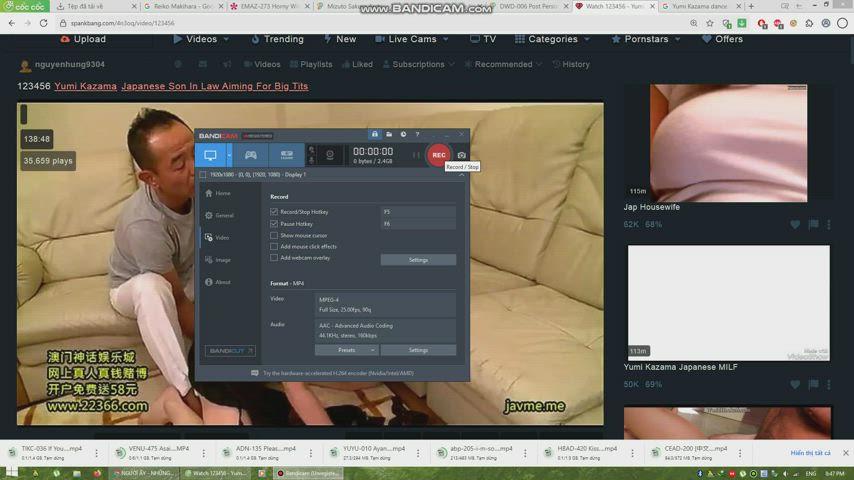Open the Bandicam output folder icon

[x=389, y=134]
